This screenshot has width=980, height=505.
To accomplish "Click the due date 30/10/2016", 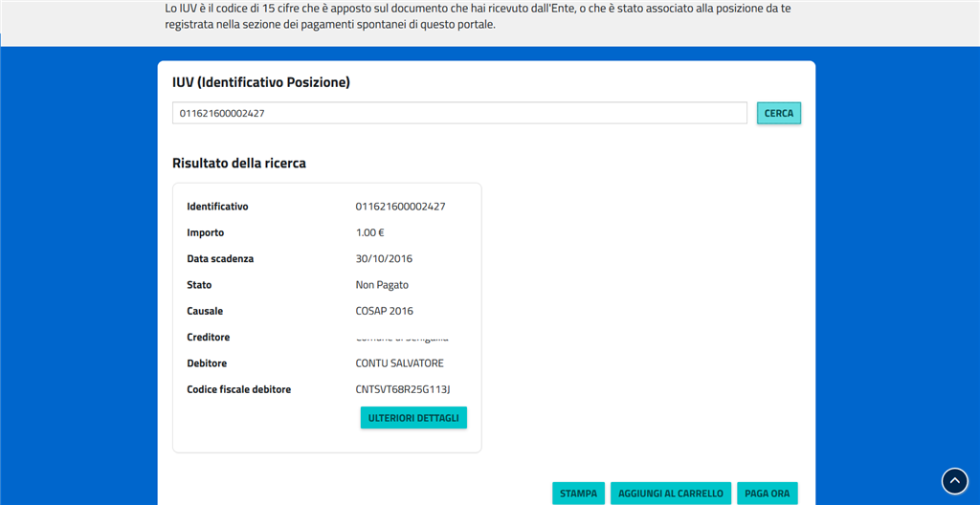I will pyautogui.click(x=384, y=259).
